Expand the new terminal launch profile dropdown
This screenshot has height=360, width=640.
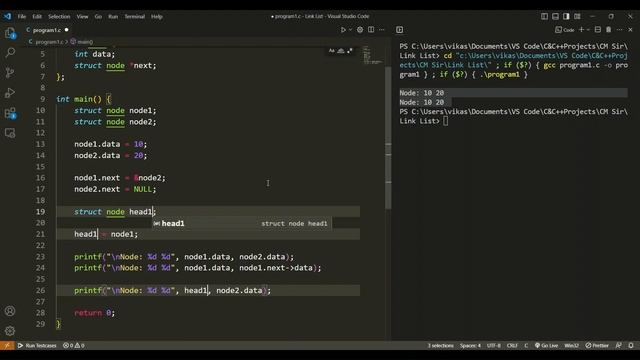coord(588,30)
